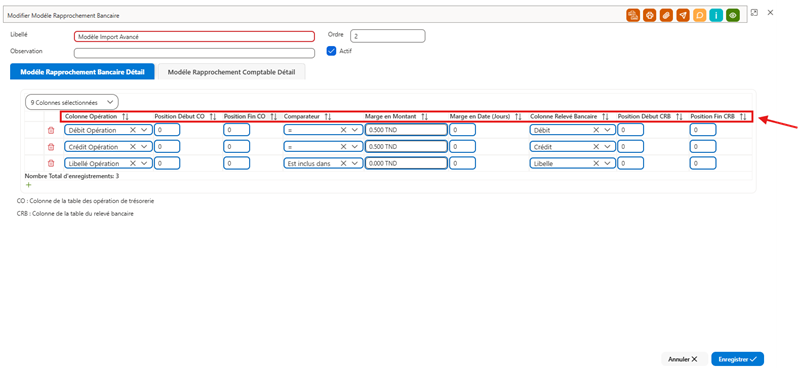Click Position Fin CRB field in Débit row
This screenshot has width=798, height=368.
point(703,130)
